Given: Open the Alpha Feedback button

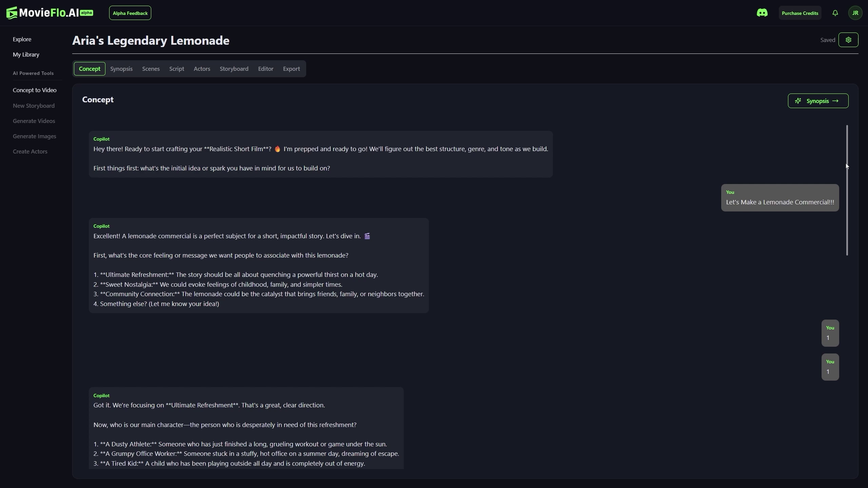Looking at the screenshot, I should pos(130,13).
